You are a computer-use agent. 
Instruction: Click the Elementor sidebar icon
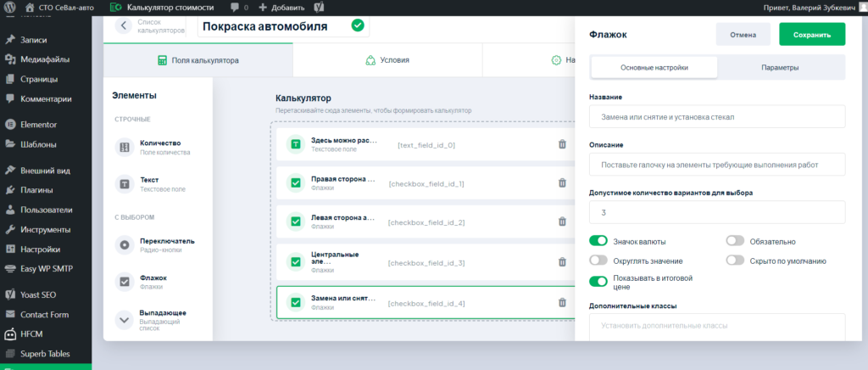click(10, 125)
